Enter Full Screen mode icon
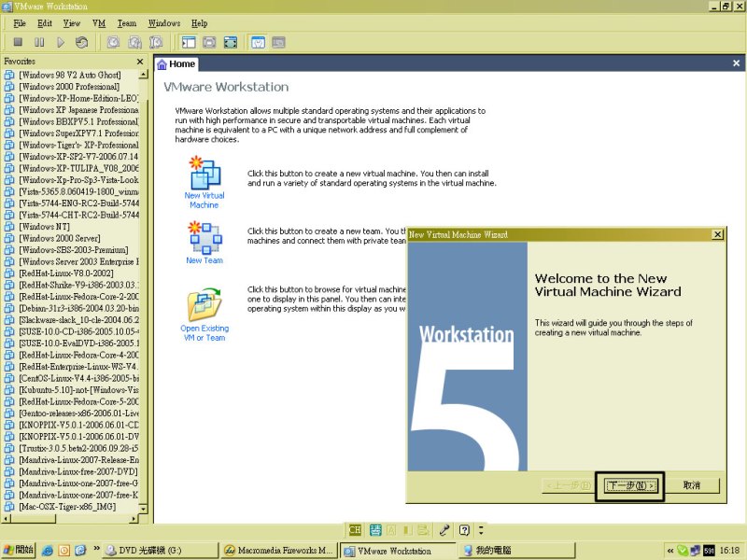 [x=230, y=42]
